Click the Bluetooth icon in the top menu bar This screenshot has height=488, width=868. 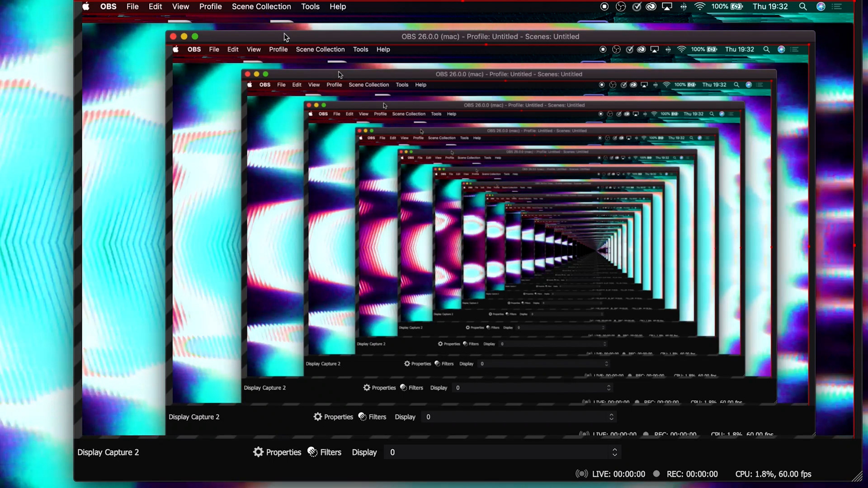point(684,6)
